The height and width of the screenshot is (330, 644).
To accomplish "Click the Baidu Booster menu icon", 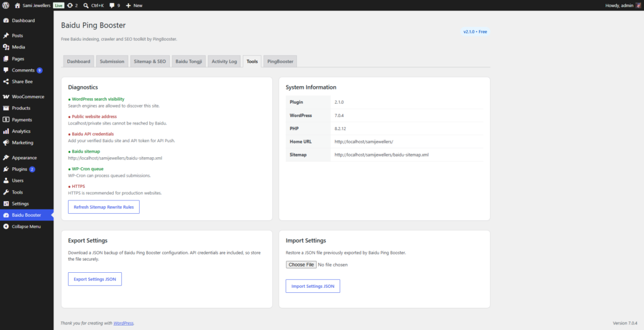I will tap(6, 215).
